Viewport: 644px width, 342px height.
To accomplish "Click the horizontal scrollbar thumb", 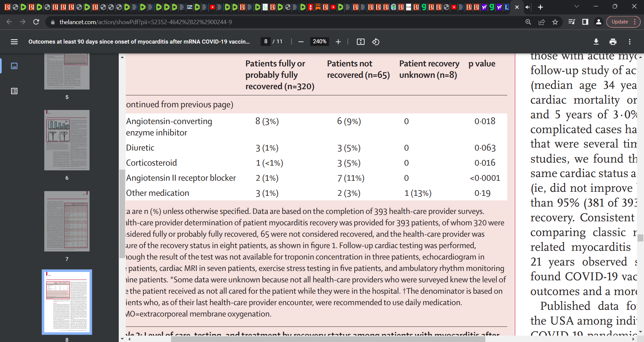I will click(328, 339).
